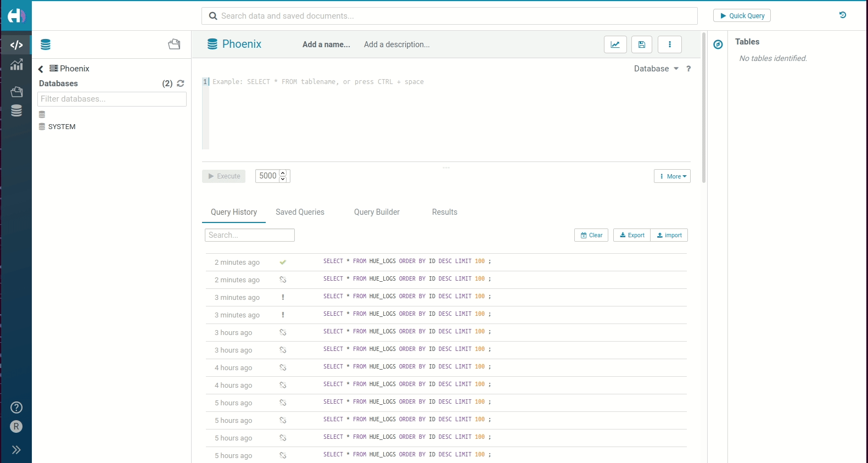The image size is (868, 463).
Task: Open the second 2 minutes ago query row
Action: pyautogui.click(x=446, y=280)
